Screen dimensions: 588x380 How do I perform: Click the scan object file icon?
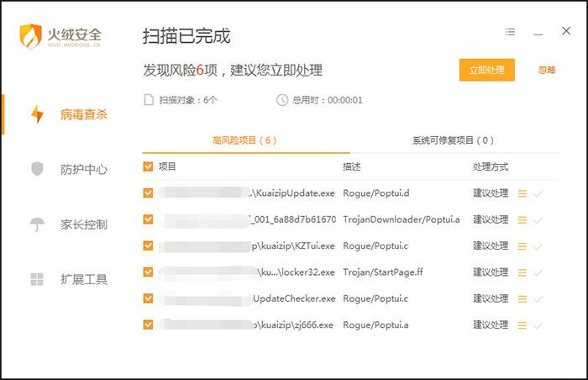coord(149,100)
